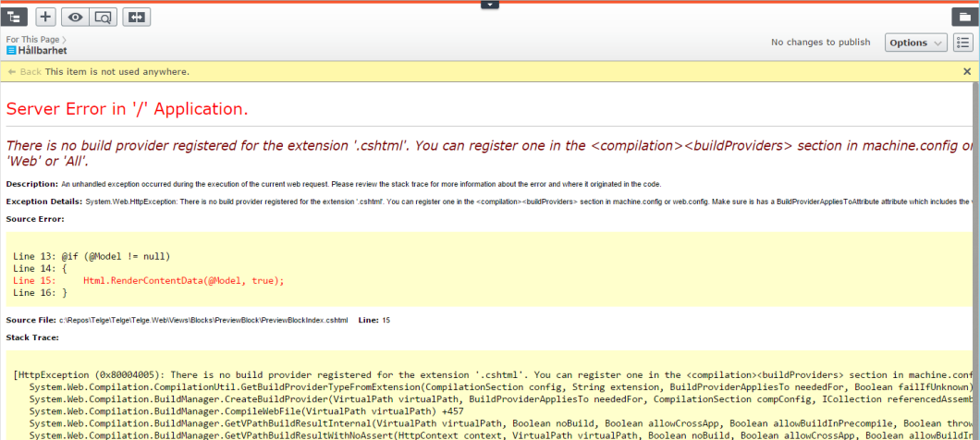Click the PreviewBlockIndex.cshtml source file path
980x440 pixels.
click(203, 320)
